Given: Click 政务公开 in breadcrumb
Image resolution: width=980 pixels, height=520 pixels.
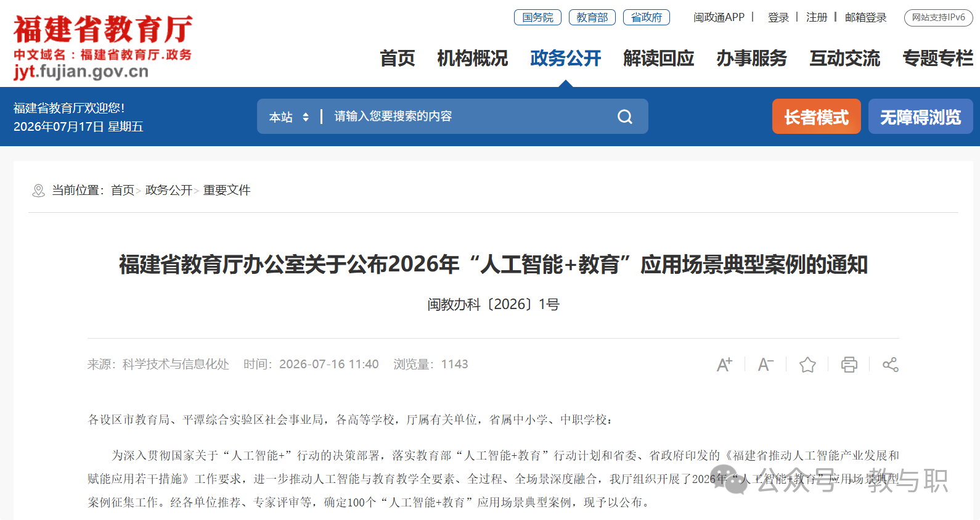Looking at the screenshot, I should point(169,191).
